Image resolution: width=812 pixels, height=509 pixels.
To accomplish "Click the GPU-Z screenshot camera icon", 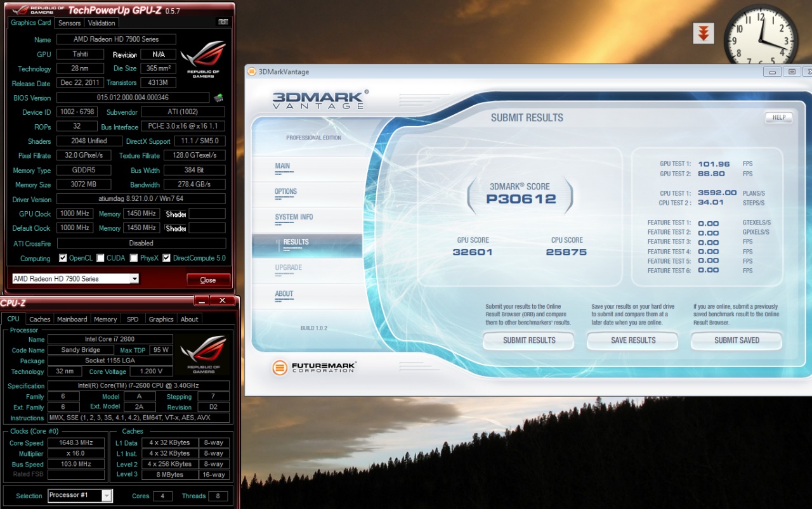I will tap(223, 22).
